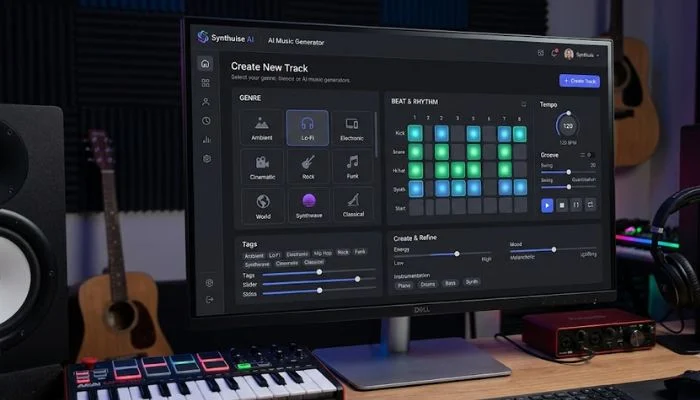Click the 120 BPM tempo value
700x400 pixels.
pyautogui.click(x=568, y=143)
